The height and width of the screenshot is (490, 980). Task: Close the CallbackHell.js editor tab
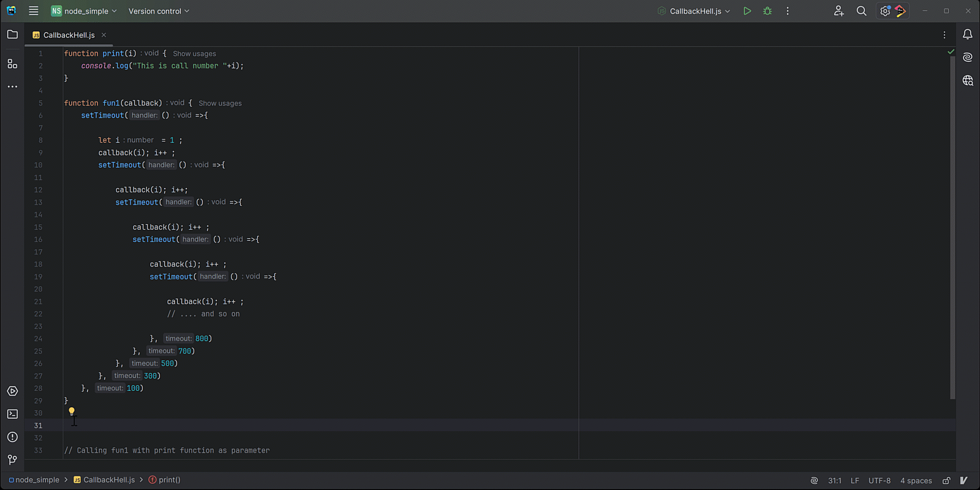tap(104, 35)
